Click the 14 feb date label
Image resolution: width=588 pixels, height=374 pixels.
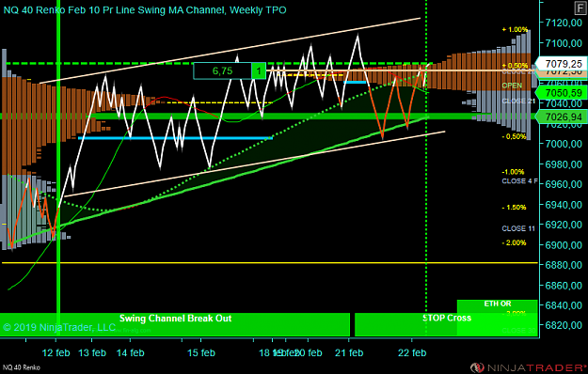click(x=131, y=352)
